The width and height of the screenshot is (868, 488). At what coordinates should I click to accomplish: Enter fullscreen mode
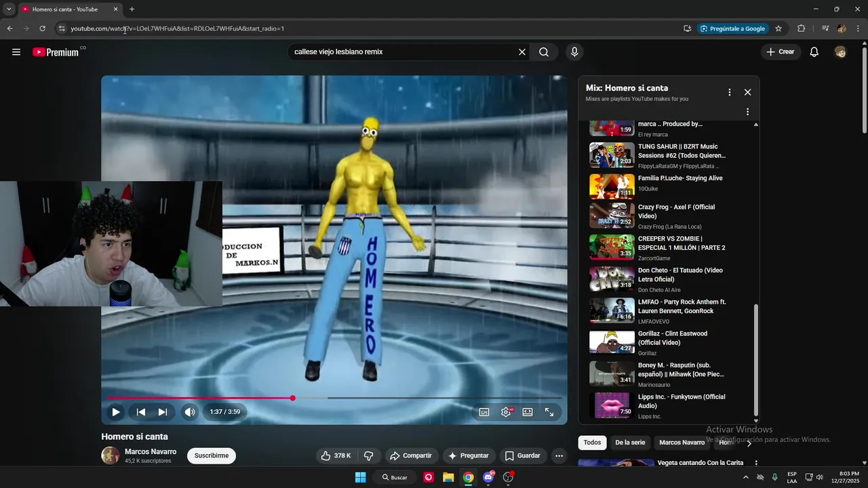[549, 412]
